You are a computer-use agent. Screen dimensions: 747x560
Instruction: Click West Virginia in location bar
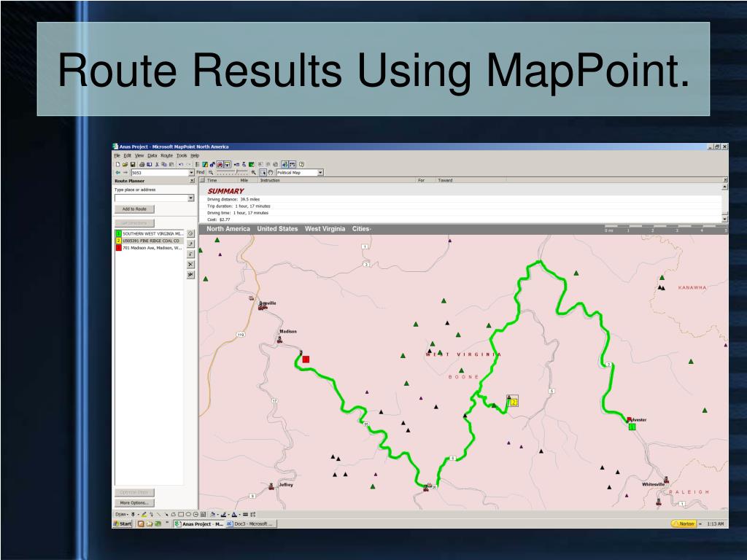tap(325, 229)
